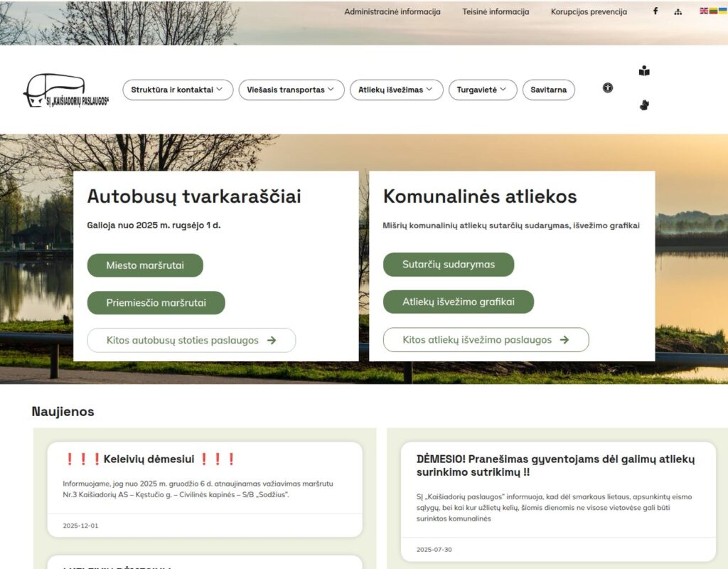
Task: Open the Facebook page icon
Action: pos(655,11)
